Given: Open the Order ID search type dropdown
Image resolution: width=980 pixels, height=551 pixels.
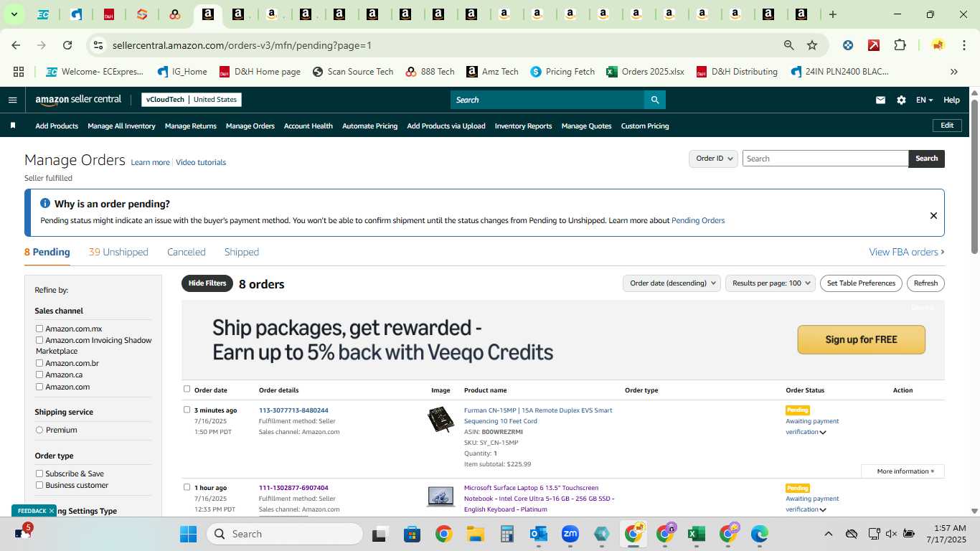Looking at the screenshot, I should tap(713, 159).
